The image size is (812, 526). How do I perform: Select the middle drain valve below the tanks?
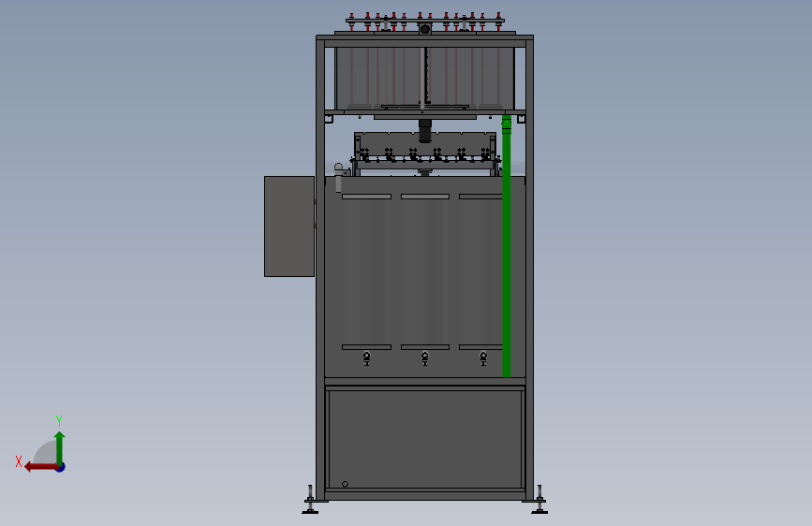(x=424, y=358)
